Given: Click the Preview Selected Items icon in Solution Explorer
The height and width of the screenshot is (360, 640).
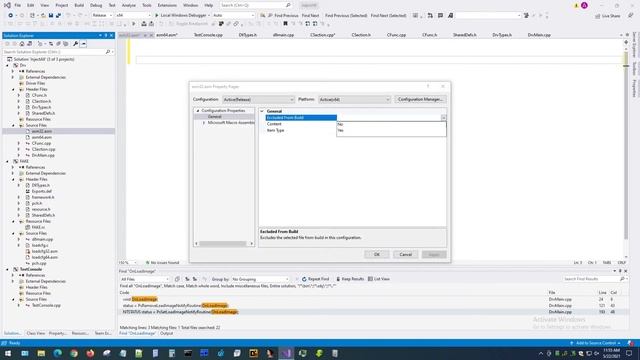Looking at the screenshot, I should [x=83, y=44].
